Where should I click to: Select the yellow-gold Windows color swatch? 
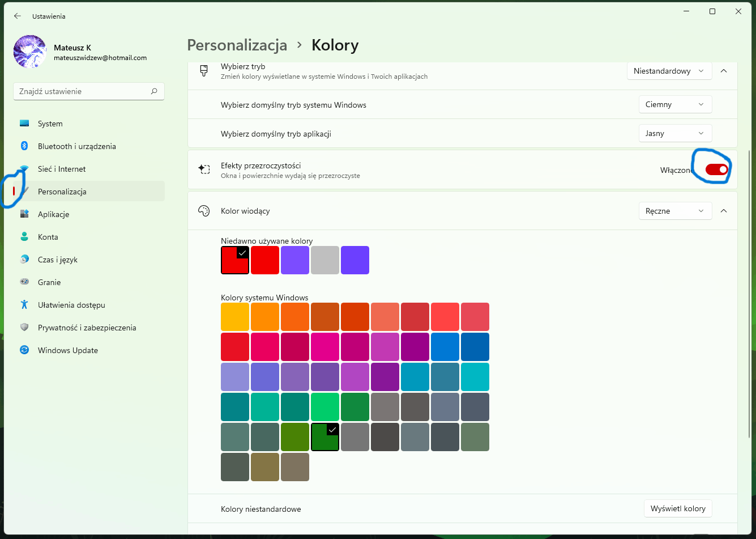(235, 317)
